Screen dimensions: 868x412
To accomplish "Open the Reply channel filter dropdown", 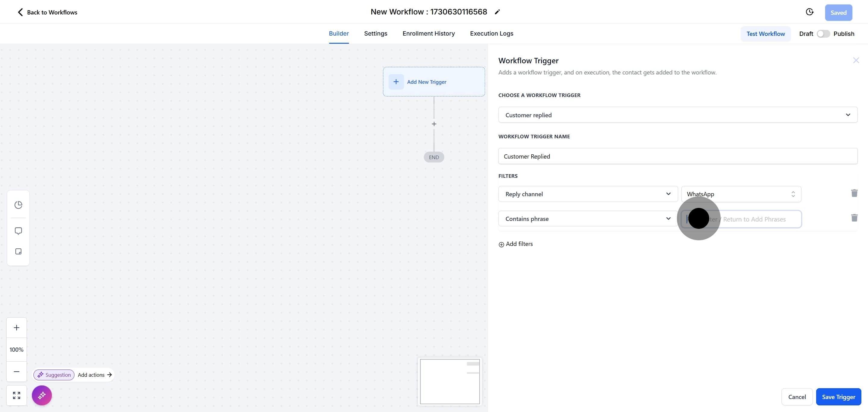I will (x=588, y=194).
